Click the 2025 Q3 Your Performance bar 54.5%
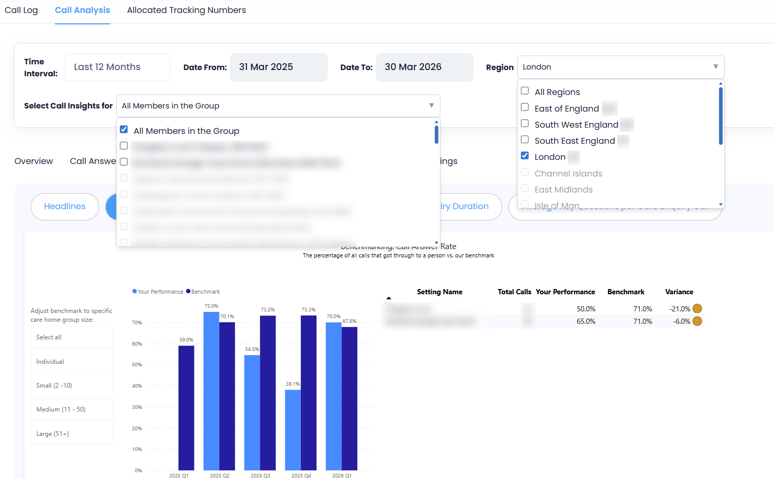The image size is (774, 479). click(x=252, y=413)
